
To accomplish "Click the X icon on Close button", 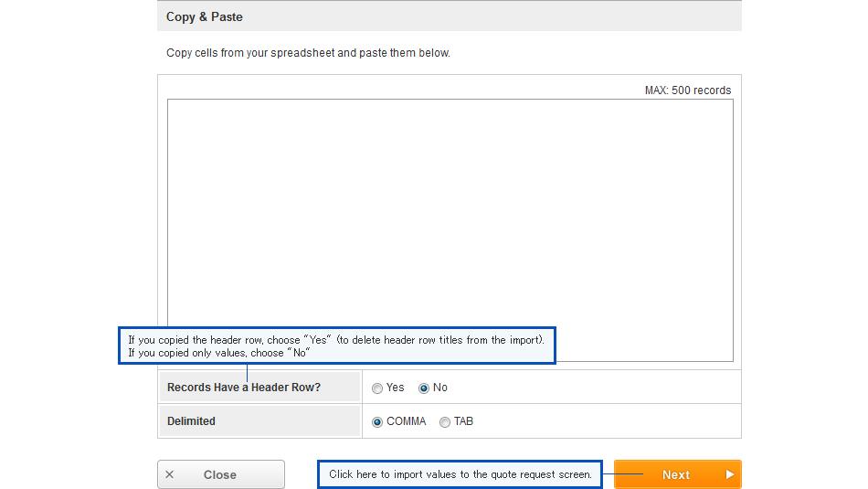I will pos(170,474).
